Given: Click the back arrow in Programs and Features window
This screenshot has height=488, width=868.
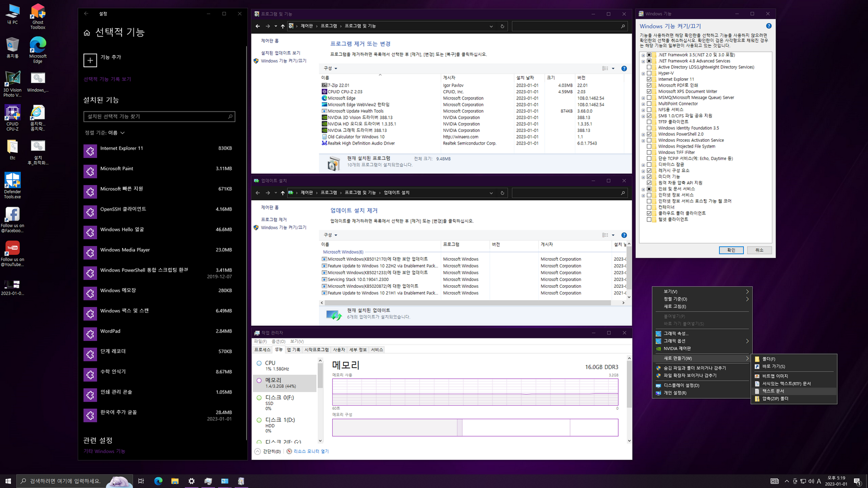Looking at the screenshot, I should click(x=258, y=26).
